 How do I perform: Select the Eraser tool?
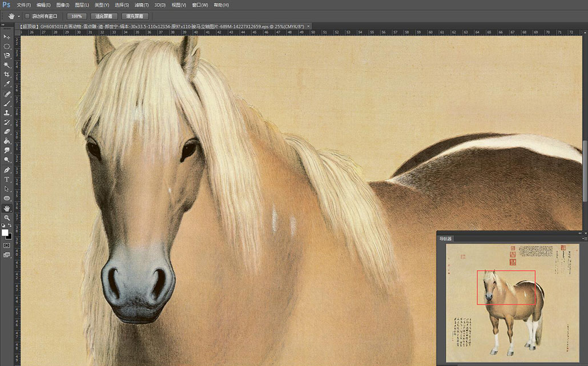point(7,132)
